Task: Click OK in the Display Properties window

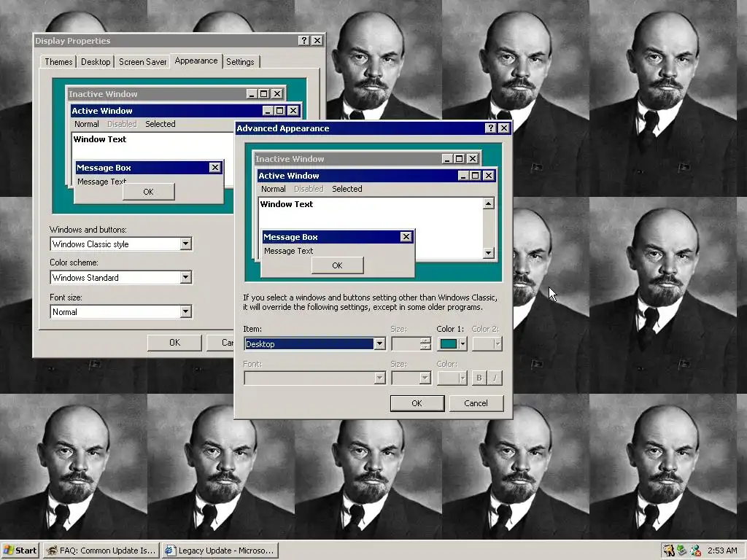Action: tap(174, 343)
